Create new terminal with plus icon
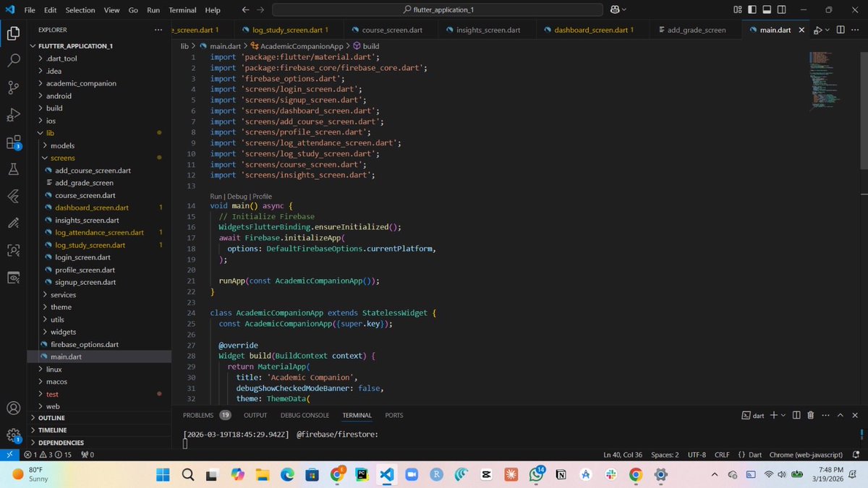868x488 pixels. 773,415
